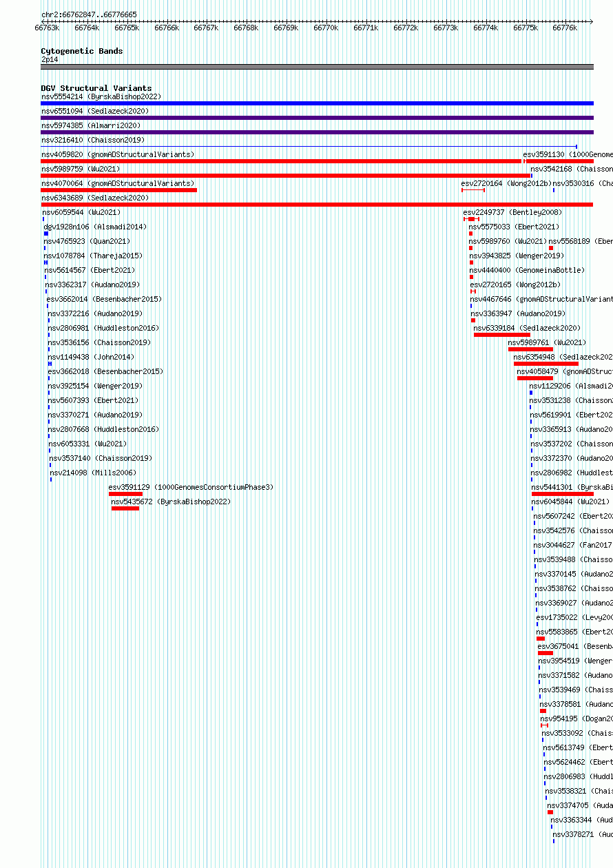The height and width of the screenshot is (868, 613).
Task: Click the 66770k ruler tick label
Action: point(326,28)
